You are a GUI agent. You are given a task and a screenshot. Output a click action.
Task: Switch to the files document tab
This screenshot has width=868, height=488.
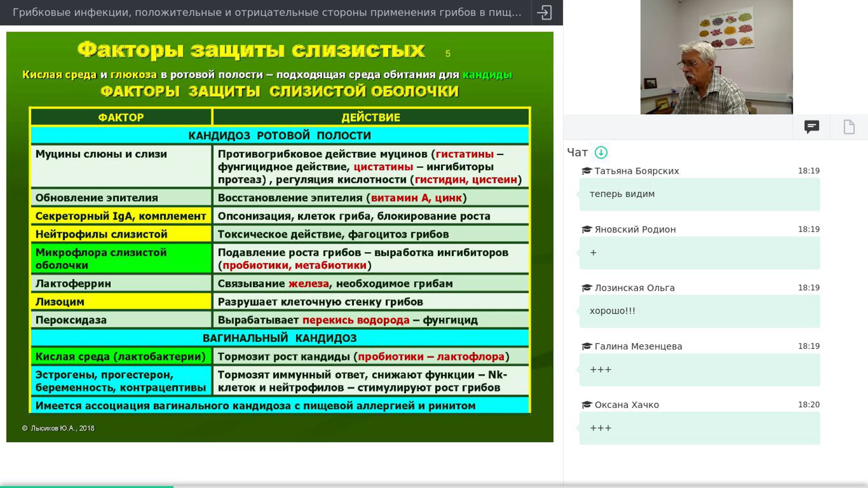(849, 127)
